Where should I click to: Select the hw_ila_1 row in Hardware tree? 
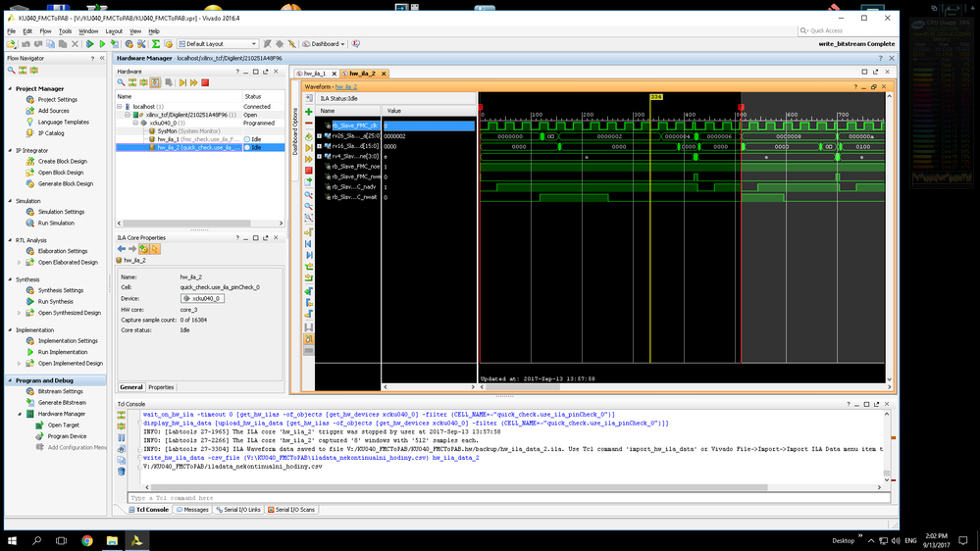(x=200, y=139)
